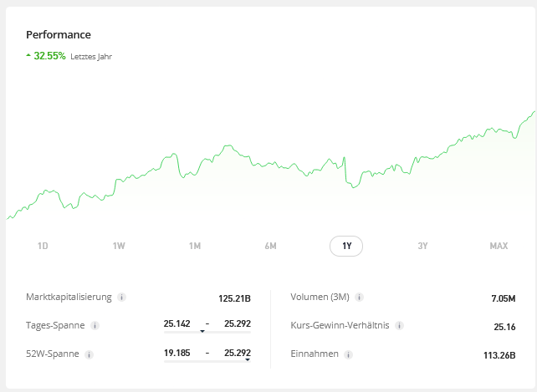
Task: Click info icon beside 52W-Spanne
Action: (x=89, y=354)
